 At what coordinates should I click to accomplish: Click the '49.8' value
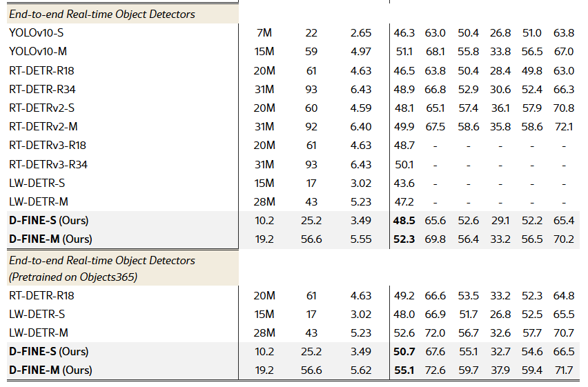[531, 71]
